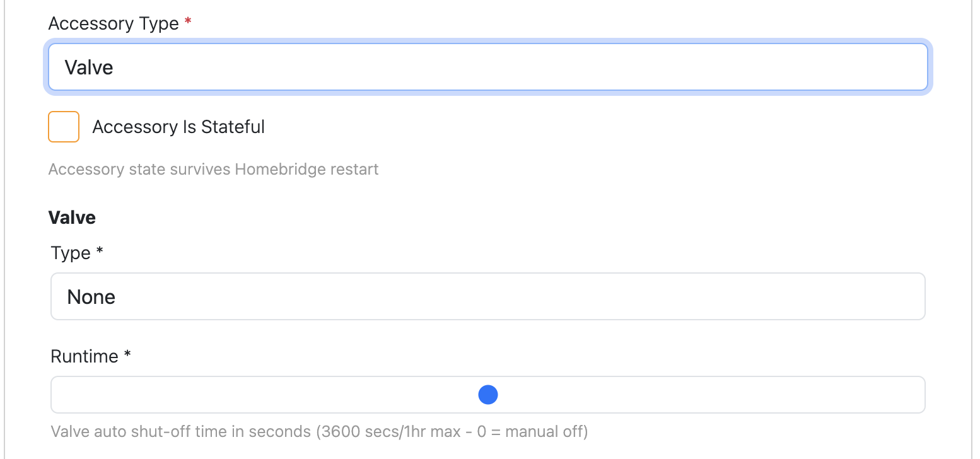Click the valve auto shut-off time description
Image resolution: width=980 pixels, height=459 pixels.
[x=319, y=432]
